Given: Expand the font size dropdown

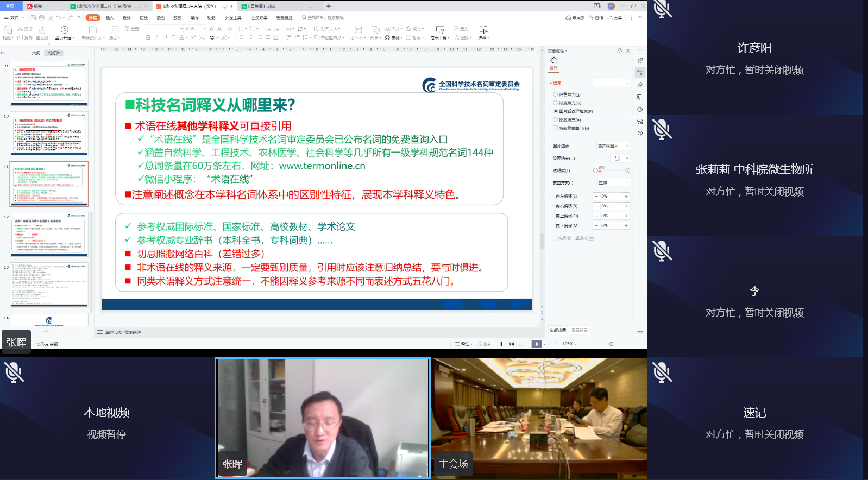Looking at the screenshot, I should (x=204, y=29).
